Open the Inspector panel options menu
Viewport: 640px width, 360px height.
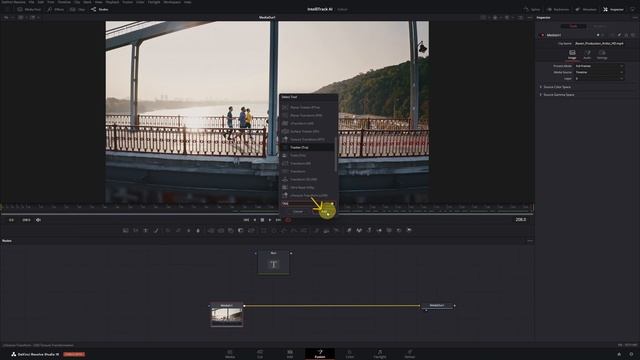(635, 18)
